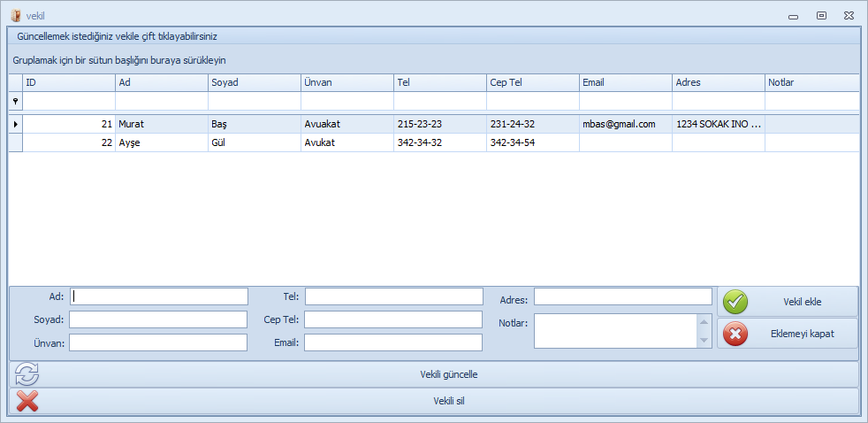Click the mbas@gmail.com email cell
This screenshot has width=868, height=423.
pyautogui.click(x=619, y=124)
